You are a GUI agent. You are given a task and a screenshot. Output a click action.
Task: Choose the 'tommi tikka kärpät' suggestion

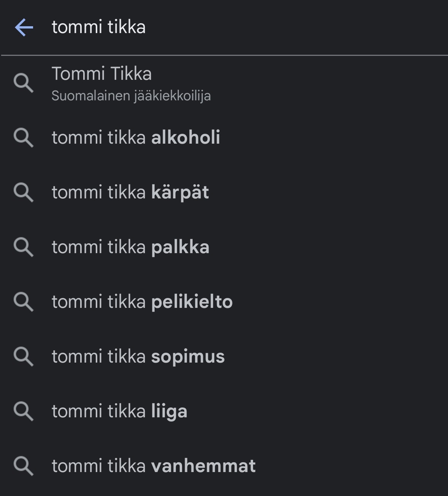[x=130, y=192]
